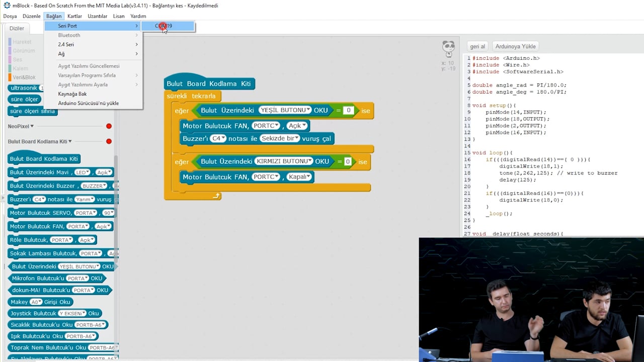Image resolution: width=644 pixels, height=362 pixels.
Task: Open Yarım dropdown in palette Buzzer block
Action: pyautogui.click(x=85, y=200)
